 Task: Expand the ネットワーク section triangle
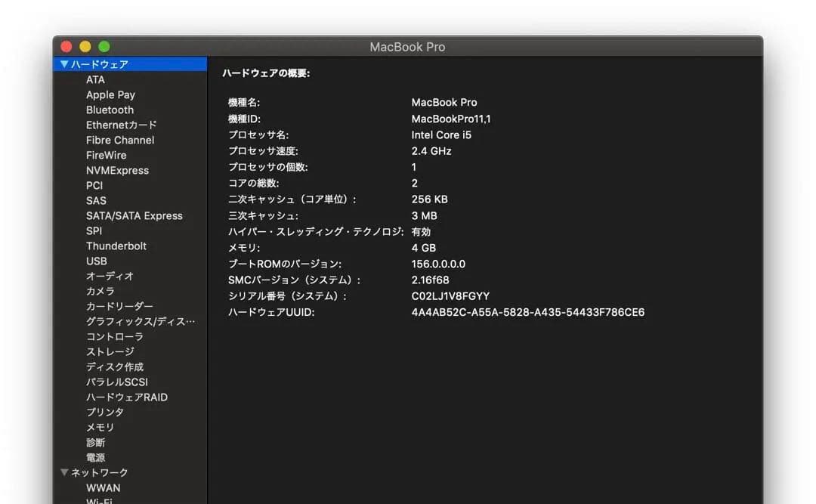coord(64,472)
